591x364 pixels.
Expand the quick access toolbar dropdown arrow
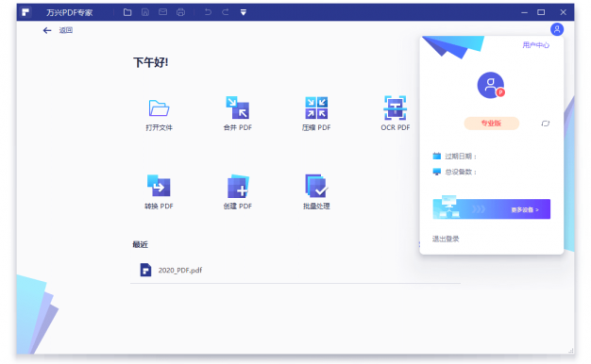pos(244,12)
